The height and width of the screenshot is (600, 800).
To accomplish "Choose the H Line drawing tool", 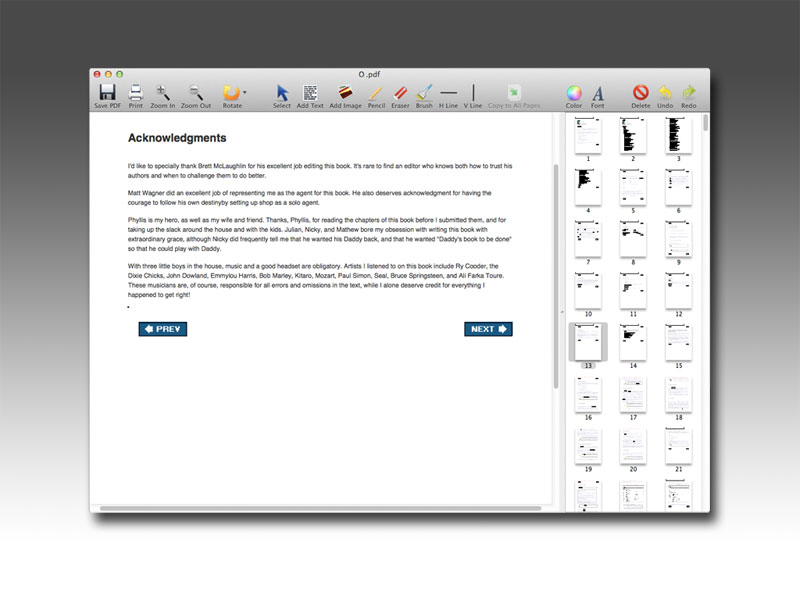I will 449,92.
